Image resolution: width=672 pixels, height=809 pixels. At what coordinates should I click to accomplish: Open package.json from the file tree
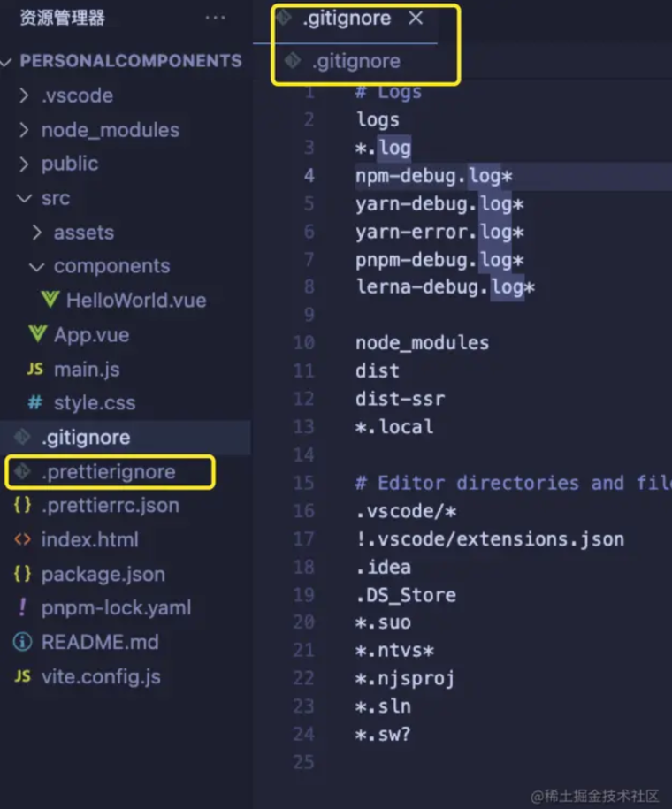click(x=103, y=574)
